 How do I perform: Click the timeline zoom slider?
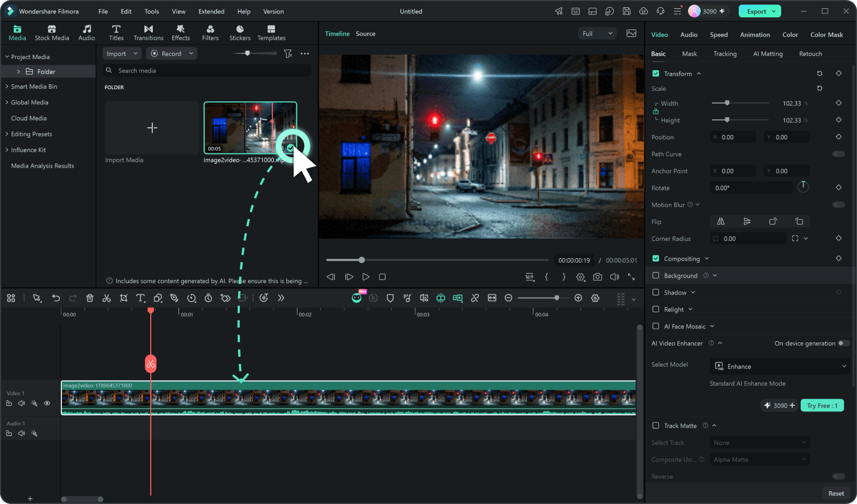click(543, 298)
